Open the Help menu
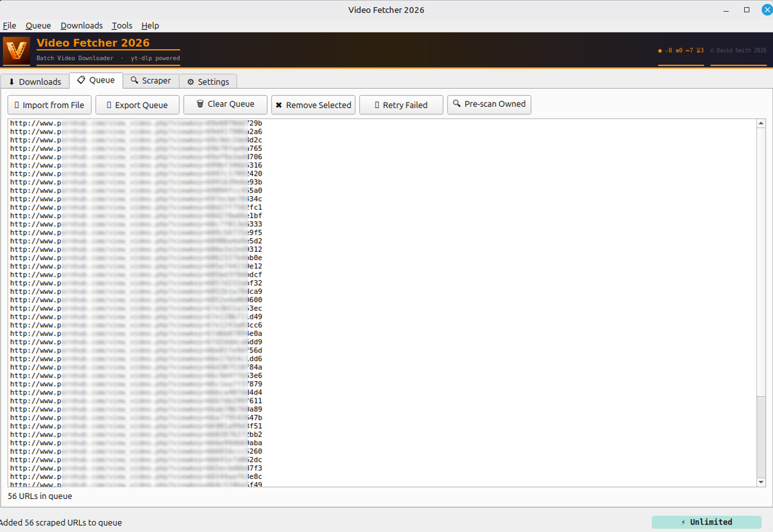773x532 pixels. point(150,25)
